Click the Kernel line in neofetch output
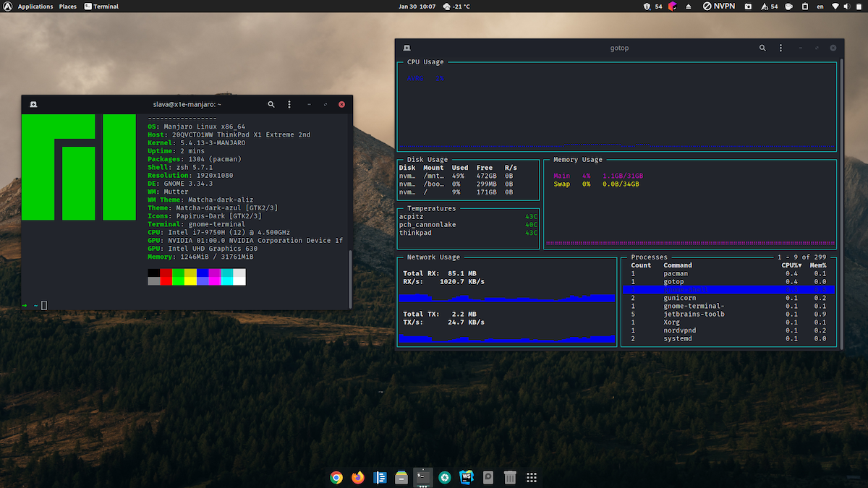Image resolution: width=868 pixels, height=488 pixels. pos(196,143)
